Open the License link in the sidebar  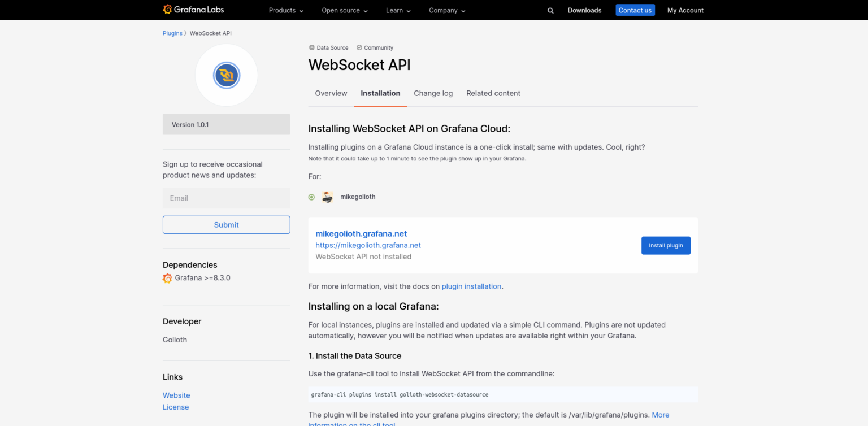175,407
